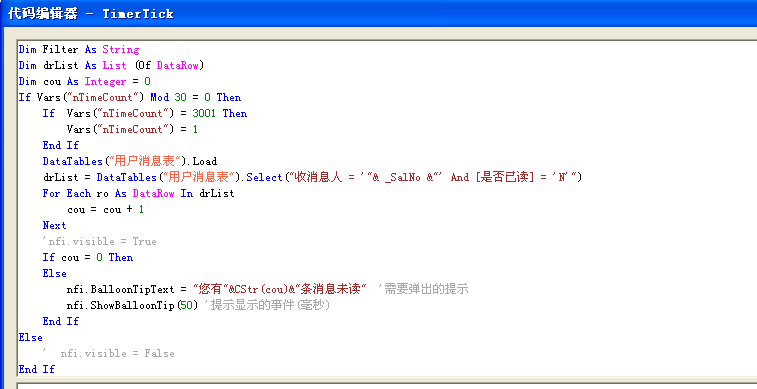This screenshot has height=389, width=757.
Task: Click the line DataTables("用户消息表").Load
Action: [130, 161]
